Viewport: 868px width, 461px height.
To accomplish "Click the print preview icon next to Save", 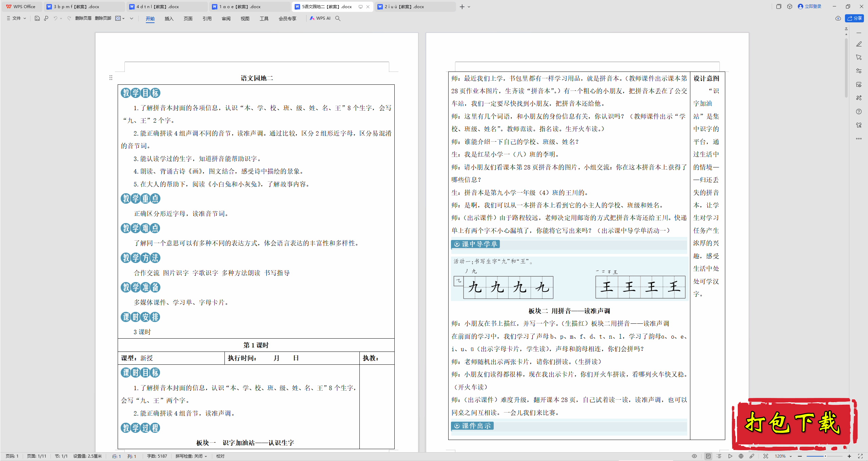I will (x=46, y=18).
